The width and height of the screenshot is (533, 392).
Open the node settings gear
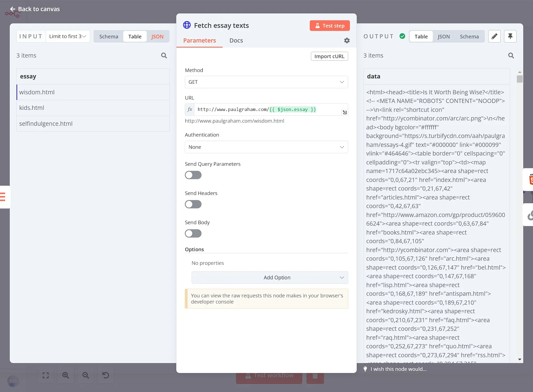pyautogui.click(x=347, y=40)
